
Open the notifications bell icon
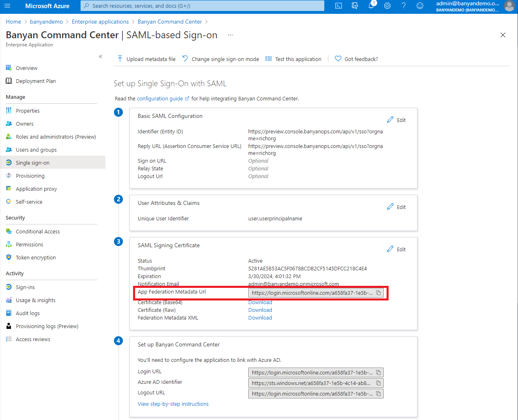pyautogui.click(x=371, y=6)
